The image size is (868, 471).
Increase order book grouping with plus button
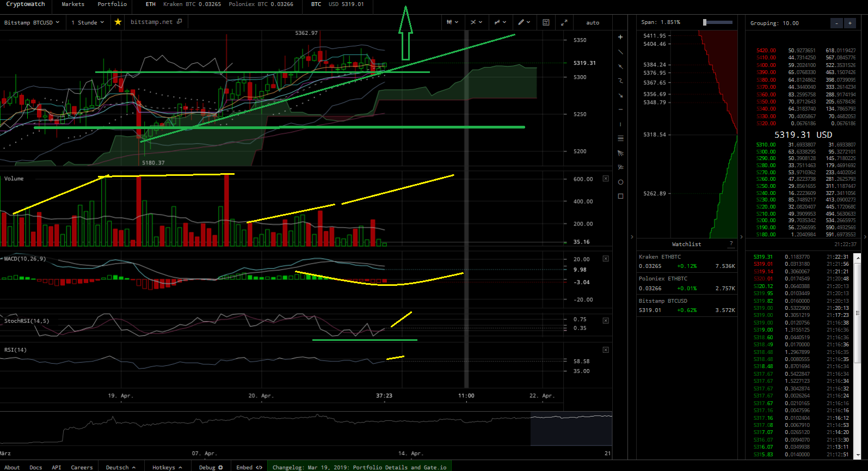coord(850,23)
